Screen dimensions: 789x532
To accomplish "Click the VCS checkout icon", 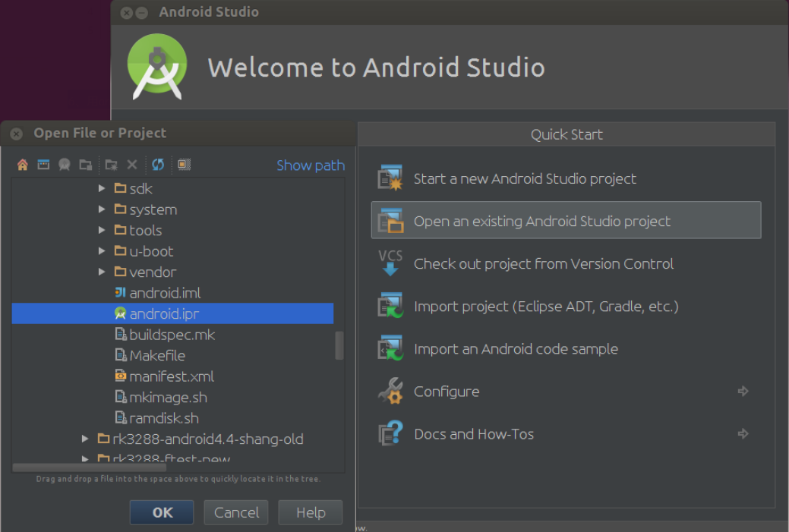I will coord(390,263).
